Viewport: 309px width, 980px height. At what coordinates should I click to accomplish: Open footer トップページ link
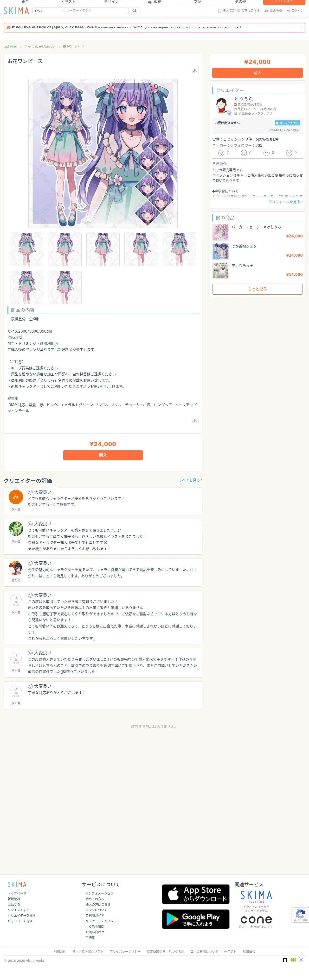click(17, 893)
